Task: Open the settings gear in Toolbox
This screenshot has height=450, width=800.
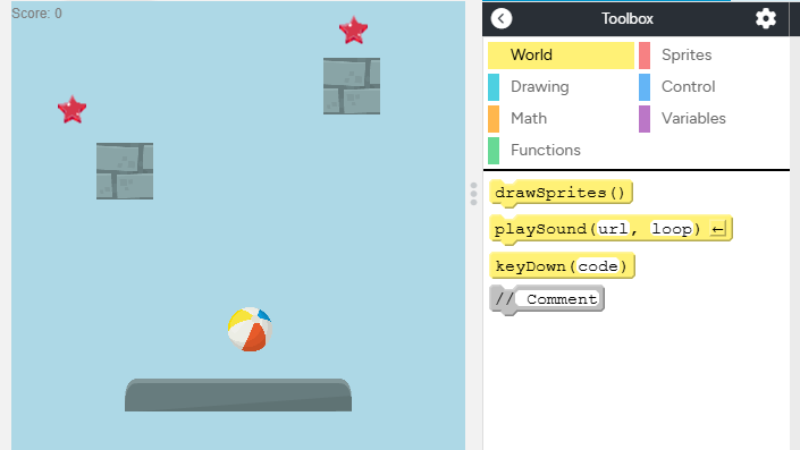Action: (765, 18)
